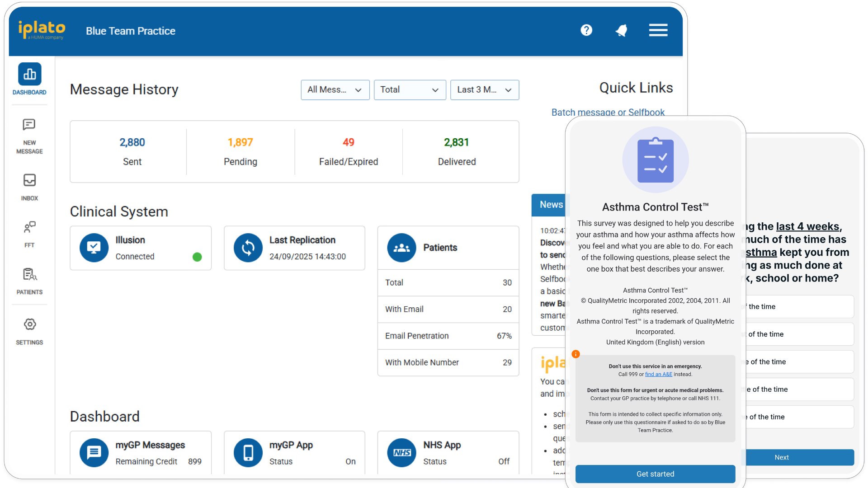Click the green Connected status dot

click(197, 257)
